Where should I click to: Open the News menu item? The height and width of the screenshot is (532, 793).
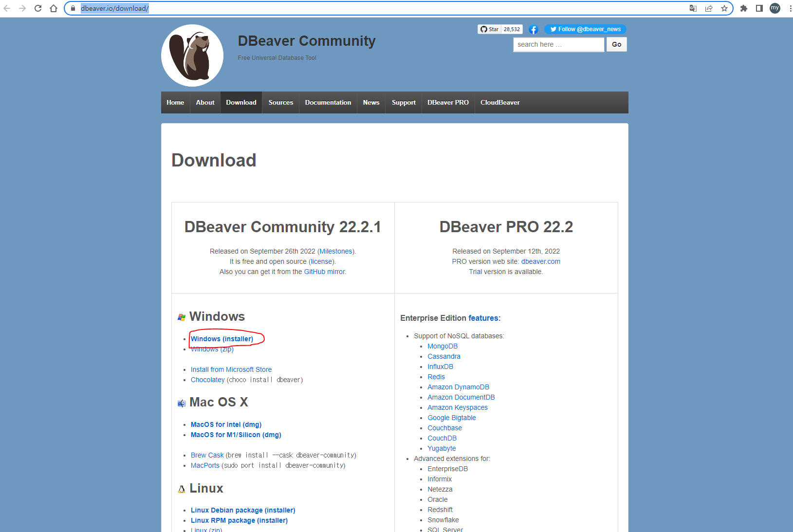371,102
